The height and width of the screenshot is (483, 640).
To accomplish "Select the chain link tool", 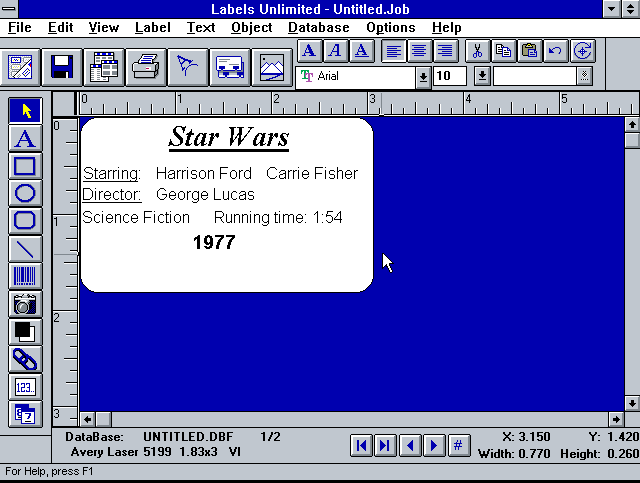I will point(25,359).
